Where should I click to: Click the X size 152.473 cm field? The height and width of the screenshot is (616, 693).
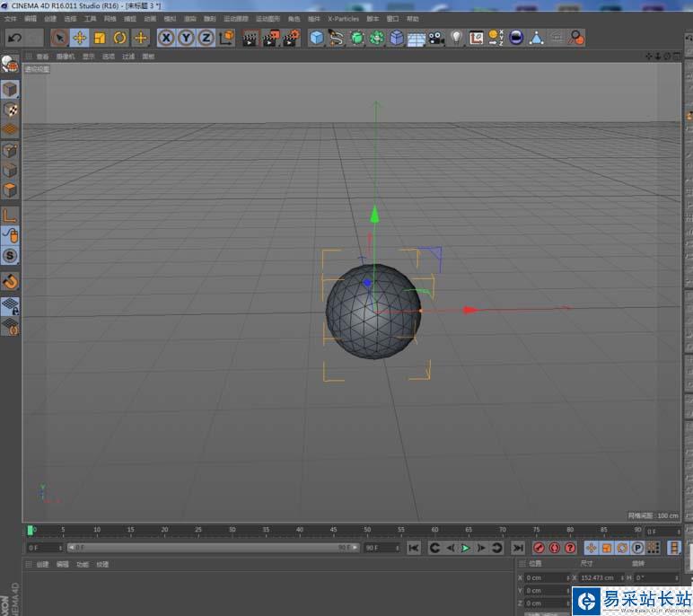point(601,578)
